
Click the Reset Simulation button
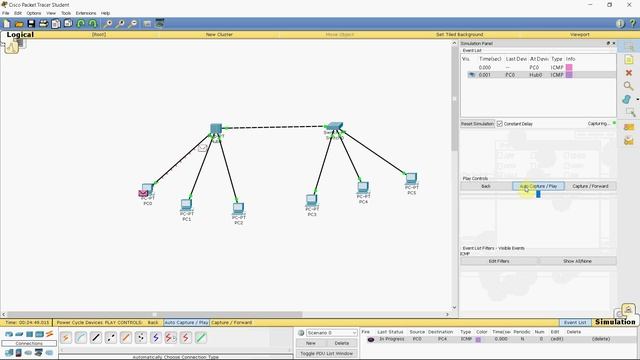pos(478,124)
